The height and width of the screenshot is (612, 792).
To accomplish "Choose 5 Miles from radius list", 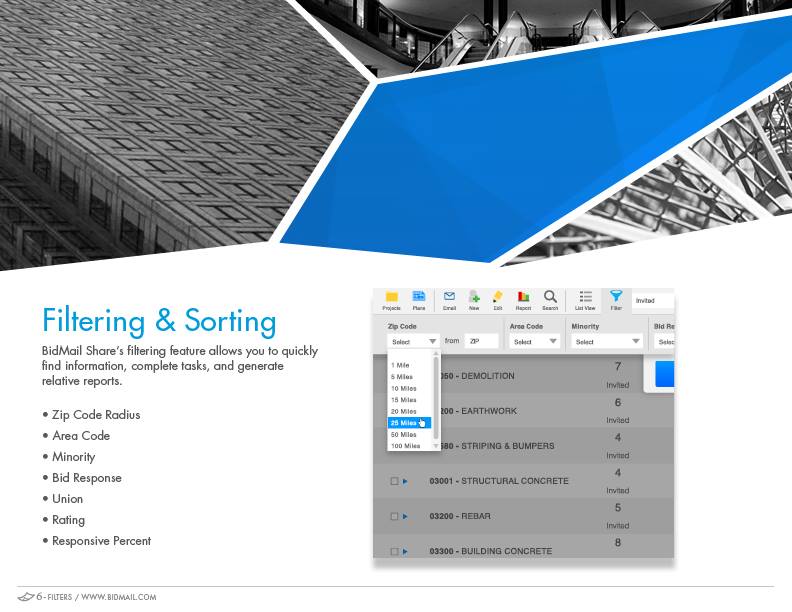I will tap(402, 377).
